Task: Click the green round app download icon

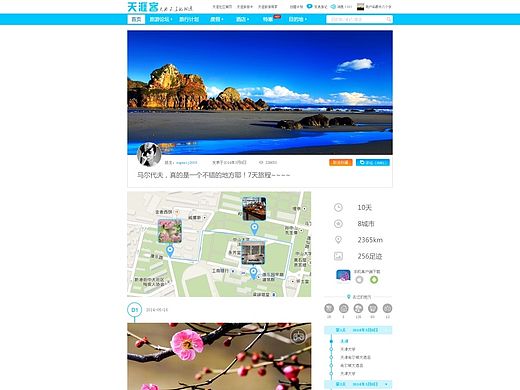Action: tap(374, 280)
